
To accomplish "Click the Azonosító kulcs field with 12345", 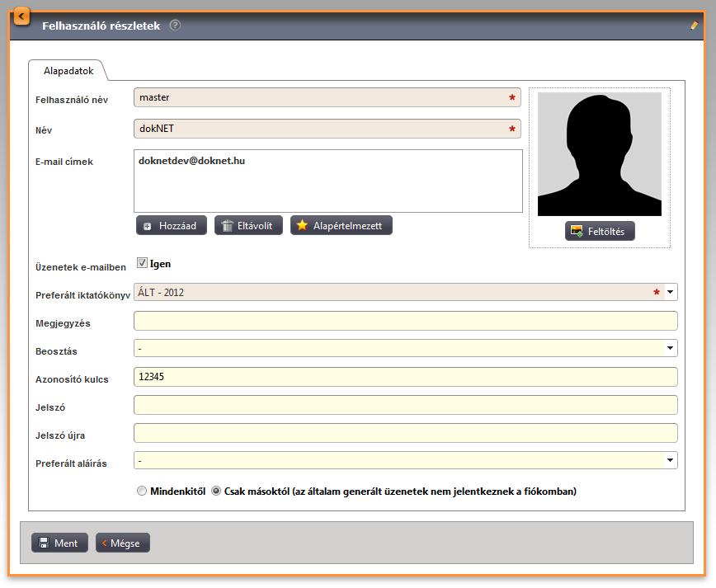I will [406, 377].
